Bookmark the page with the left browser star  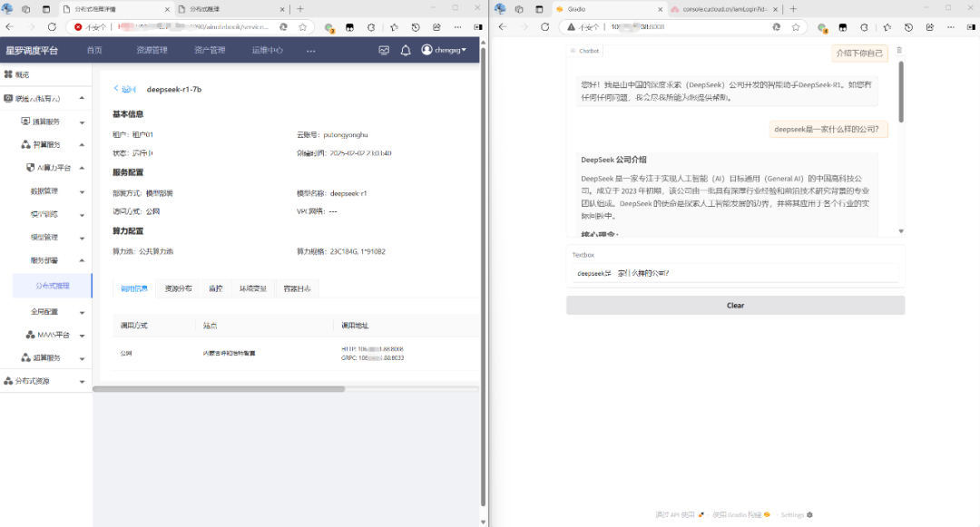pyautogui.click(x=302, y=27)
